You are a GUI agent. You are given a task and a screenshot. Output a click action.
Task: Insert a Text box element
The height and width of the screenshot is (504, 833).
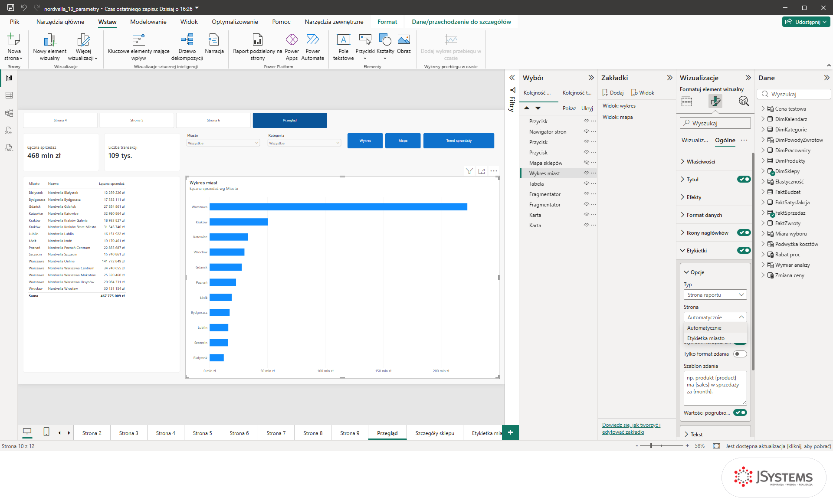pos(343,47)
